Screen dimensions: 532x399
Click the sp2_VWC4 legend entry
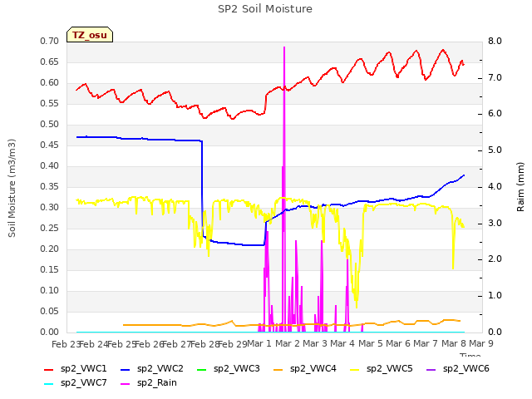click(x=305, y=368)
